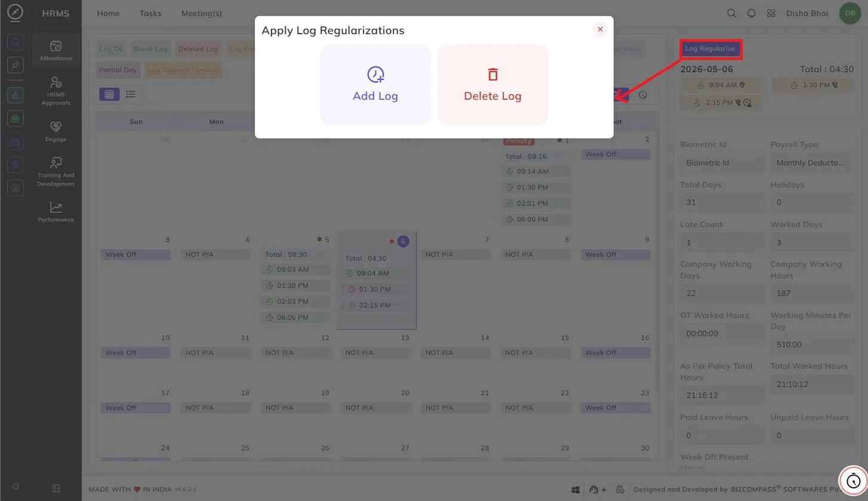Click the Disha Bhoi user name

click(x=807, y=13)
